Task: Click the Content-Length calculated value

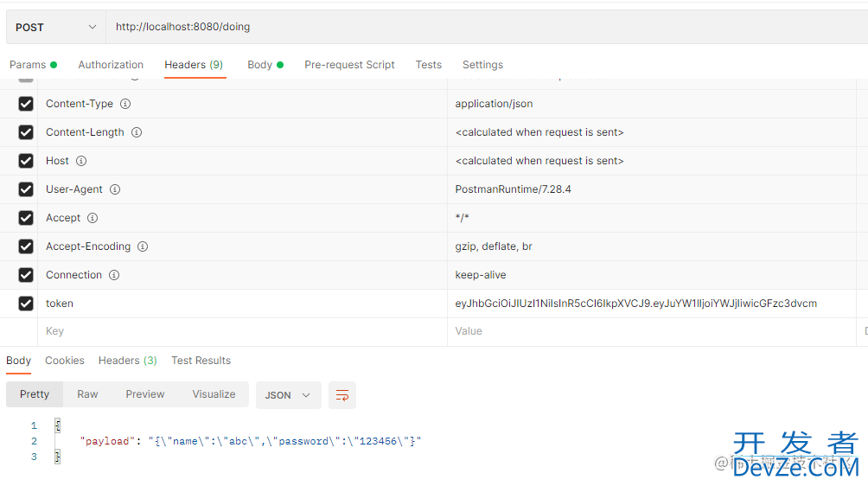Action: tap(539, 132)
